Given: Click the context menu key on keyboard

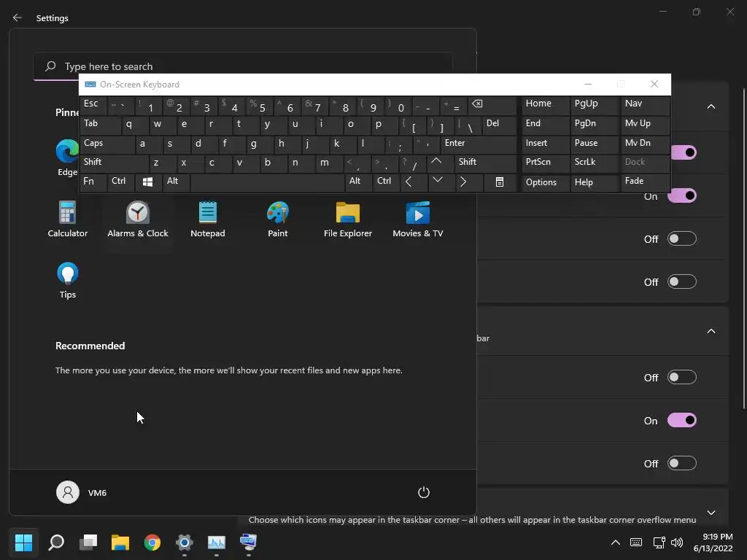Looking at the screenshot, I should click(499, 182).
